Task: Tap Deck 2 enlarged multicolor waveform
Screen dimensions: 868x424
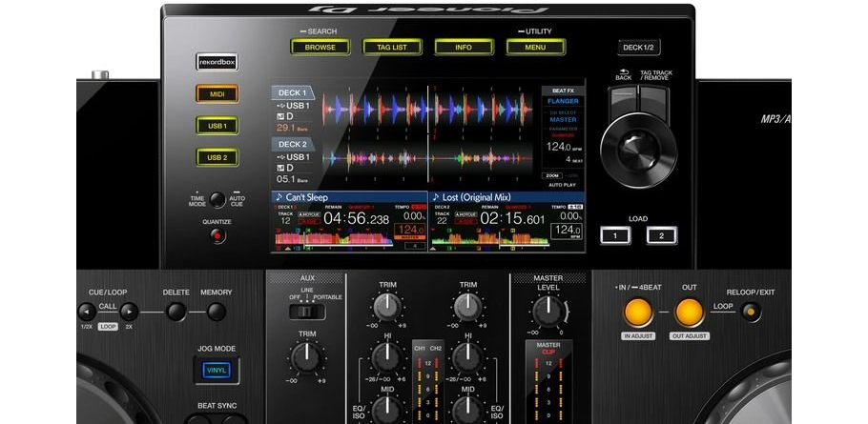Action: (429, 159)
